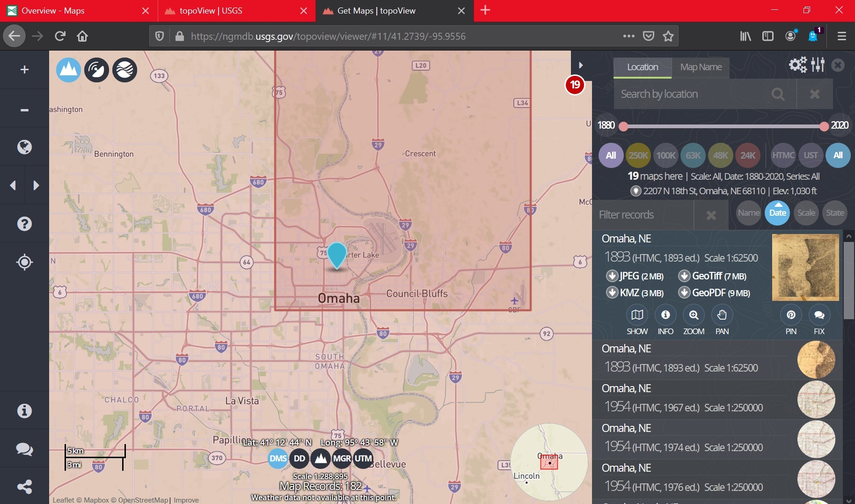Viewport: 855px width, 504px height.
Task: Expand Omaha 1954 (1976 ed.) record
Action: coord(717,479)
